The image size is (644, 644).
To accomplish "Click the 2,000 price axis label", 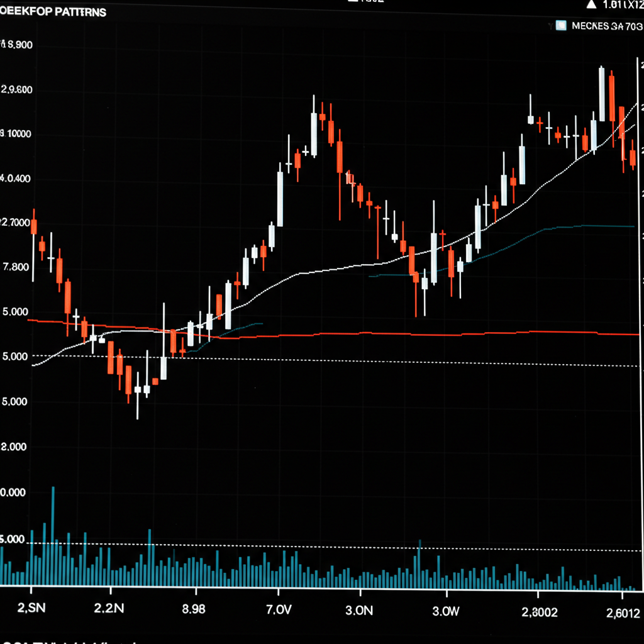I will [x=14, y=447].
